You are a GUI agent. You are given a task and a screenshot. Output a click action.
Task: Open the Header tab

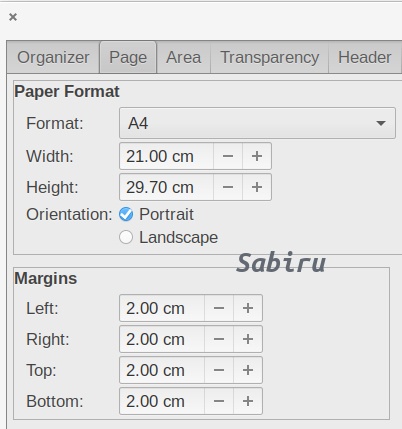click(x=365, y=57)
